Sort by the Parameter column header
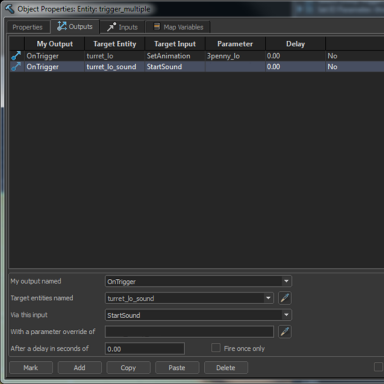Viewport: 384px width, 384px height. (x=235, y=44)
